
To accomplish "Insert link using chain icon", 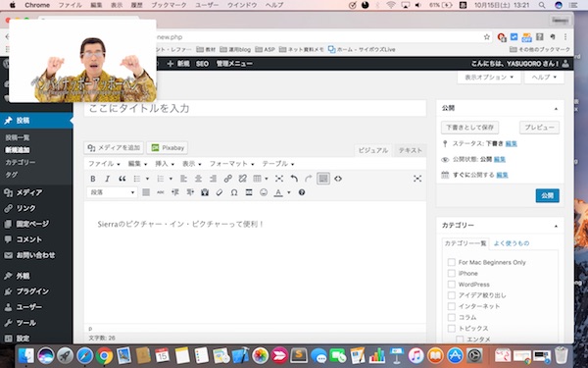I will (x=227, y=179).
